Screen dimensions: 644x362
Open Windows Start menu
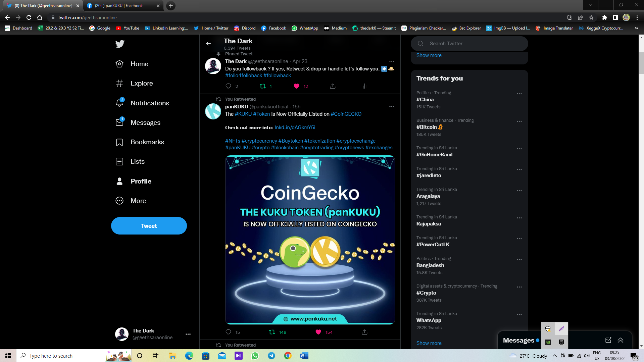pyautogui.click(x=8, y=356)
